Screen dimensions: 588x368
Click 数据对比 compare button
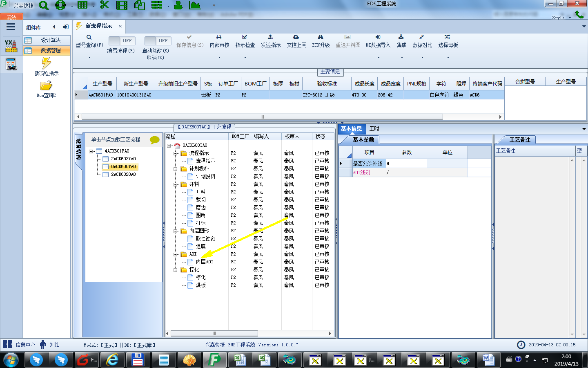coord(422,41)
